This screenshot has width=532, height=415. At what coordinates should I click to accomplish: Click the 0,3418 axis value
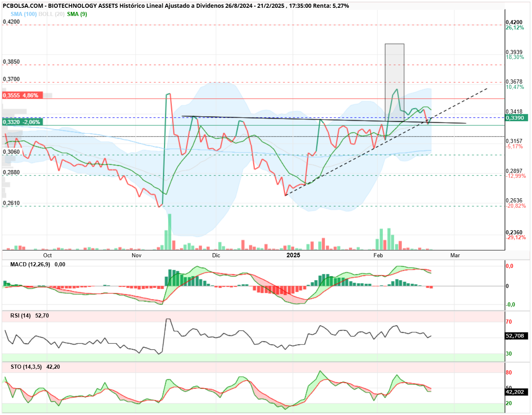(514, 111)
